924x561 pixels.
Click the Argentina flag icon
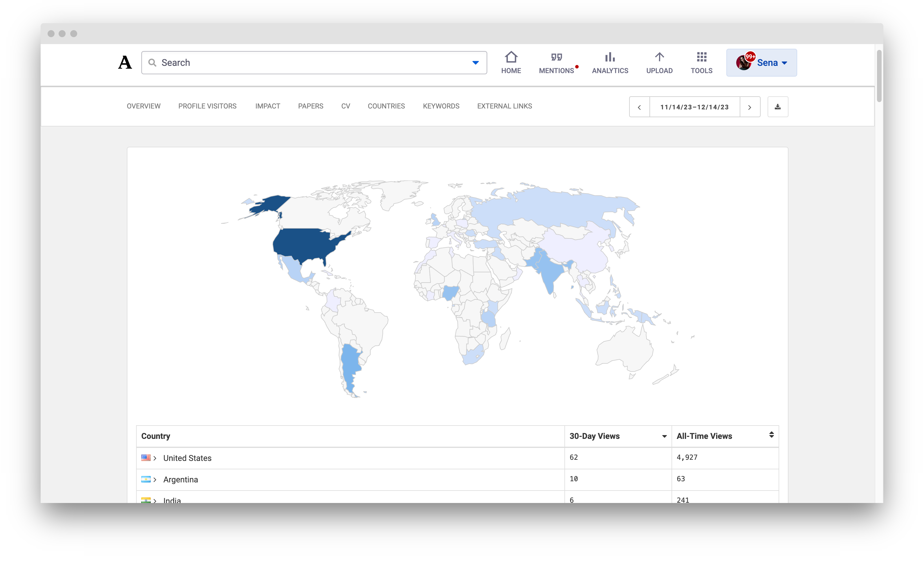pos(146,479)
